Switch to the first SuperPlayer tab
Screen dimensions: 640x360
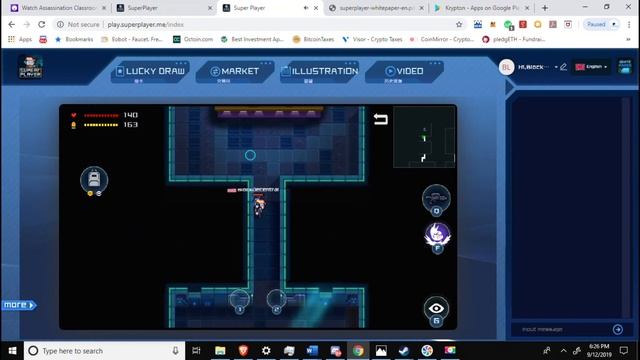164,8
